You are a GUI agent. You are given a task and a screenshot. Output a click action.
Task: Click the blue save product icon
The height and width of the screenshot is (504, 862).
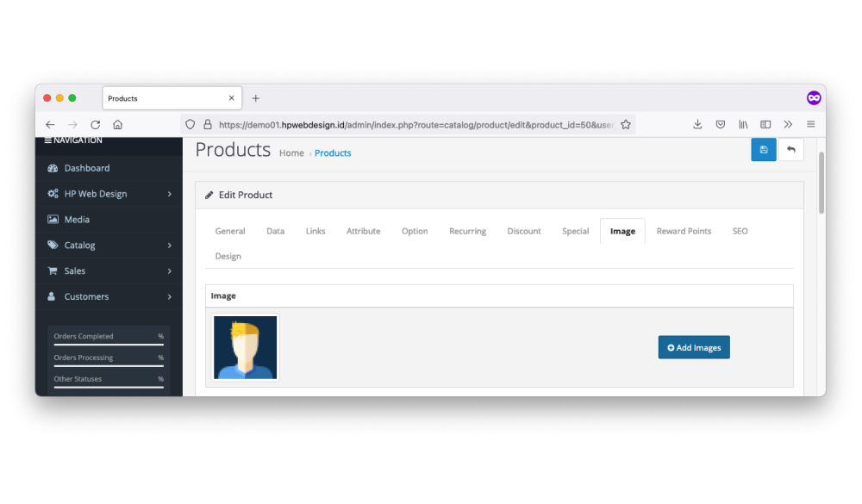pos(763,150)
